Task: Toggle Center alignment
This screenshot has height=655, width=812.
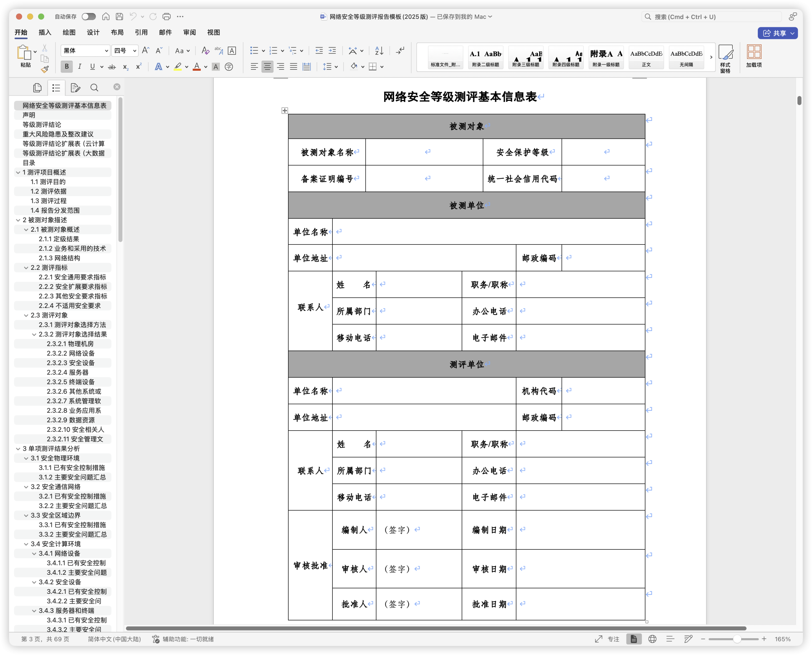Action: coord(267,67)
